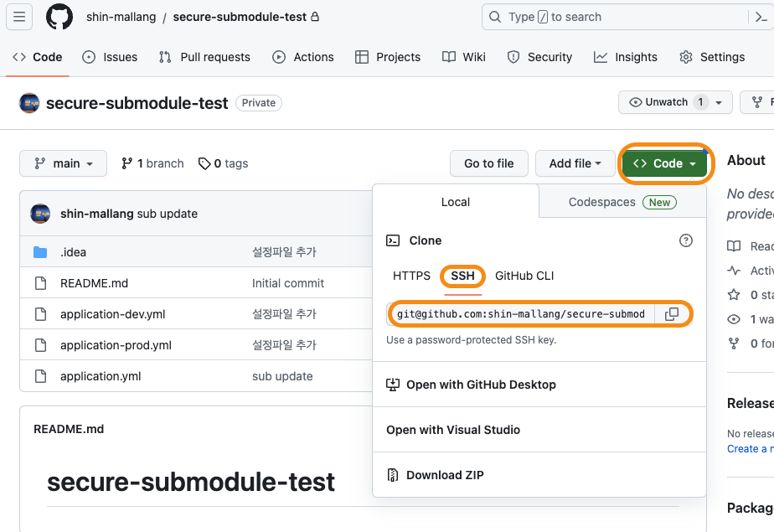
Task: Open the command palette icon
Action: [761, 17]
